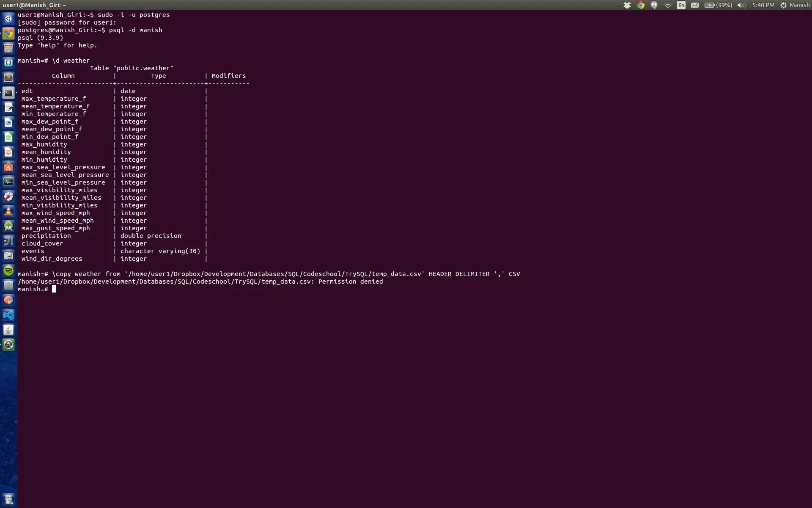Open Ubuntu Software Center icon

(x=8, y=167)
